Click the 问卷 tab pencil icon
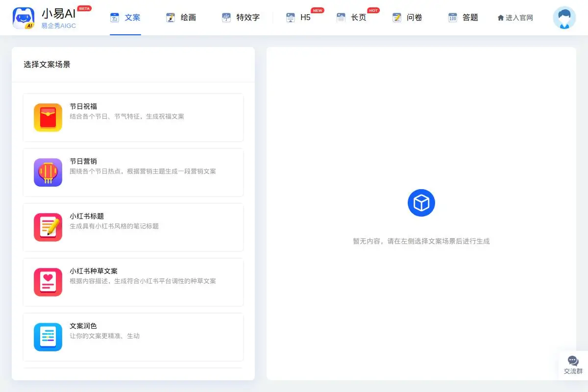588x392 pixels. pyautogui.click(x=397, y=18)
